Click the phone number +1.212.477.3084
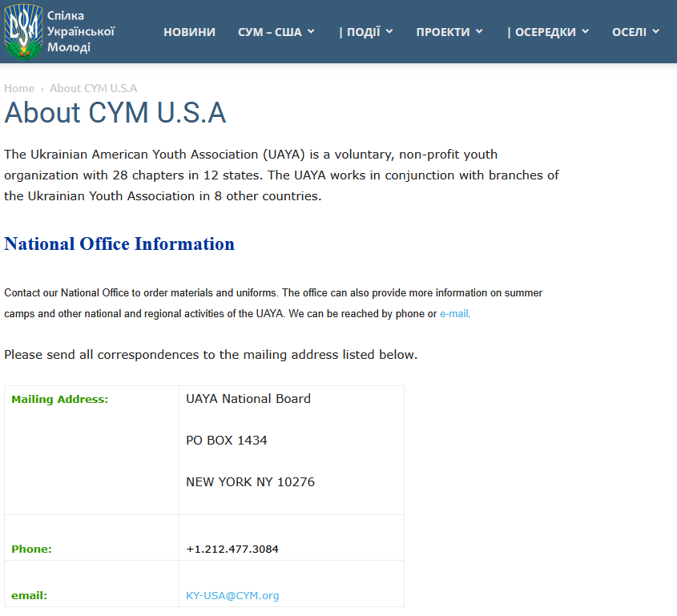The height and width of the screenshot is (616, 677). click(232, 549)
